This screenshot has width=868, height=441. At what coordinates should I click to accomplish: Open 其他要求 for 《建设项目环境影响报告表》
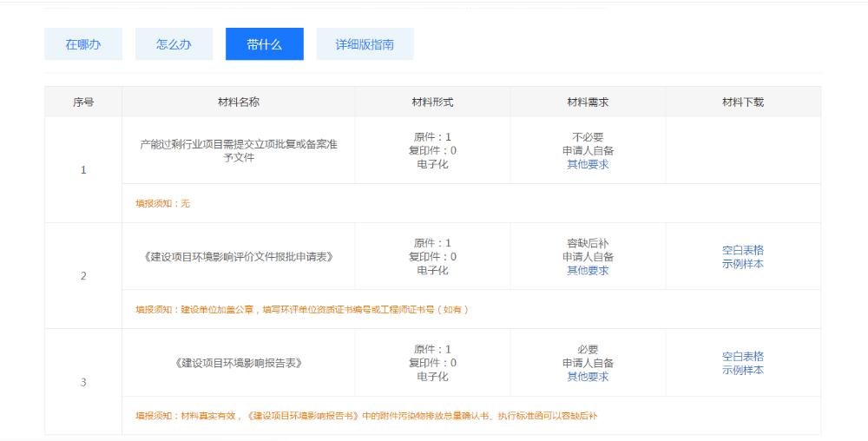[x=588, y=377]
